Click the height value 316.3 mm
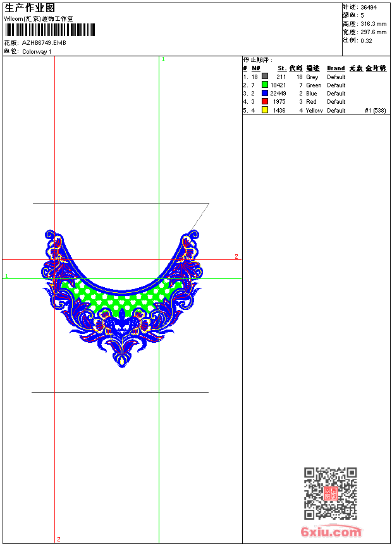 click(373, 24)
